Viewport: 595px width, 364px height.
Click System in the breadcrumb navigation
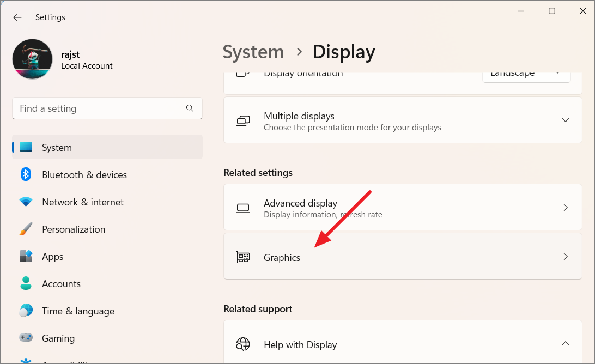pos(253,52)
